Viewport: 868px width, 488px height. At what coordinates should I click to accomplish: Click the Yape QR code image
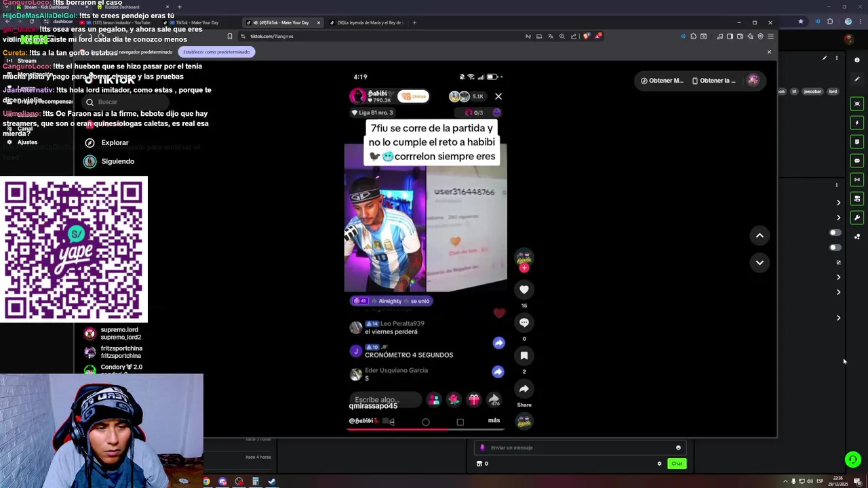tap(74, 249)
